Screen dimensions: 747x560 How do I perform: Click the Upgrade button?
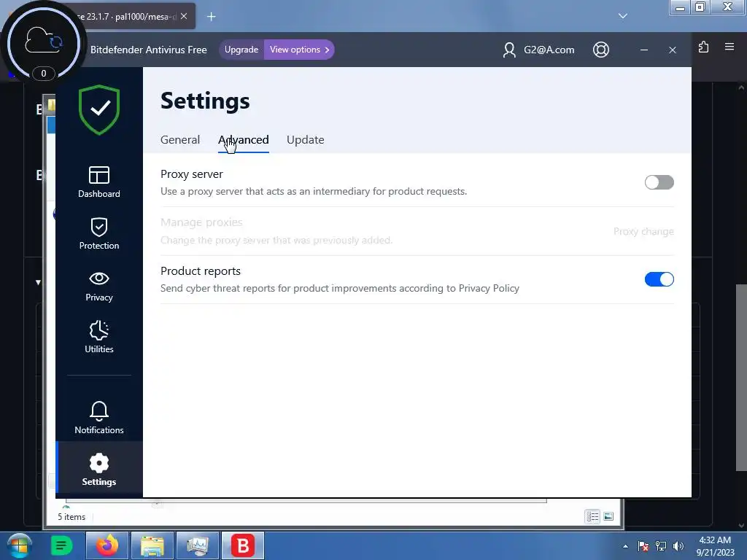click(x=241, y=50)
